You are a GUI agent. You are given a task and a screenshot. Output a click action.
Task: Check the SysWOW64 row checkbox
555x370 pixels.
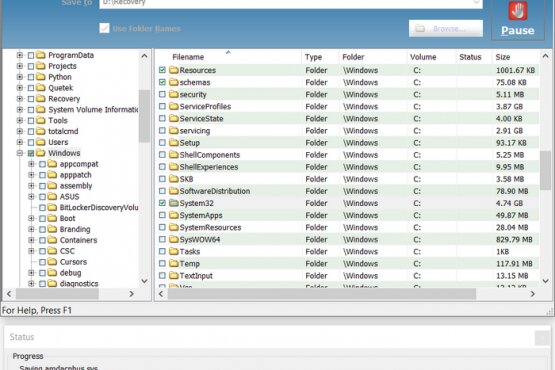(x=162, y=239)
